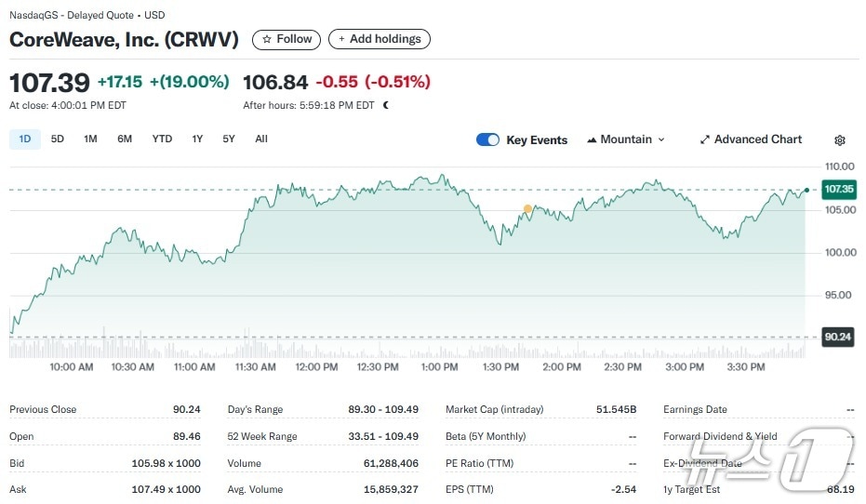866x504 pixels.
Task: Expand the Mountain chart style dropdown
Action: (x=626, y=139)
